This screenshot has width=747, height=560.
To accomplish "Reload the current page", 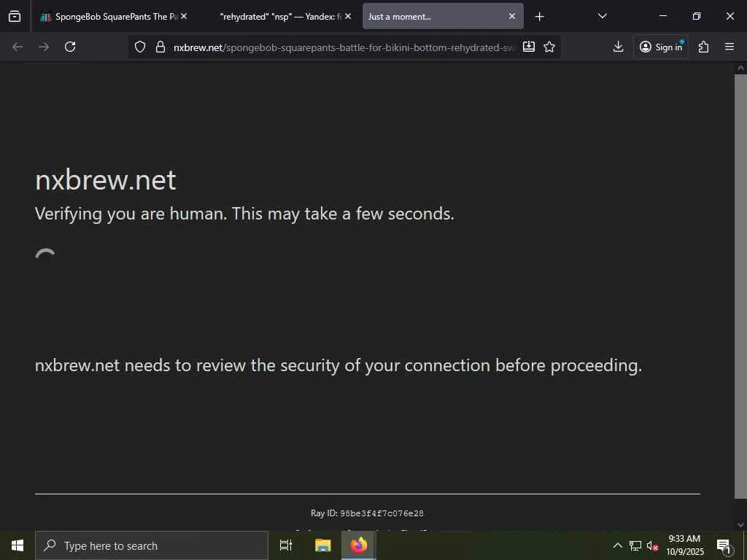I will click(x=70, y=47).
